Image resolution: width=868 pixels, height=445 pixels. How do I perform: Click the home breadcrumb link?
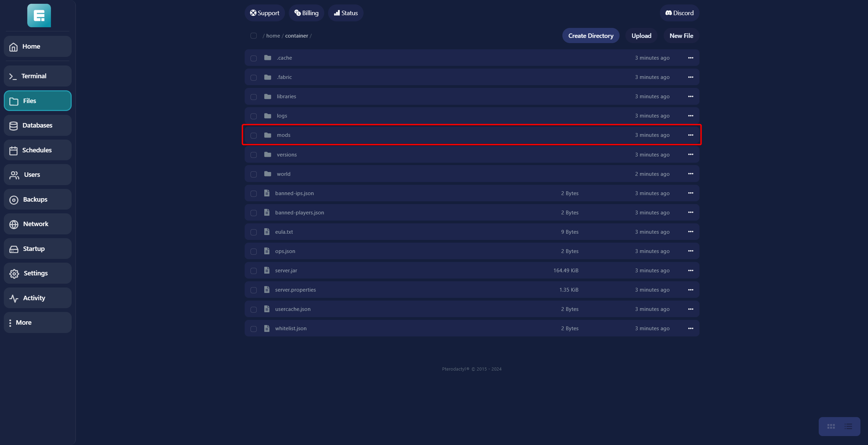click(273, 36)
